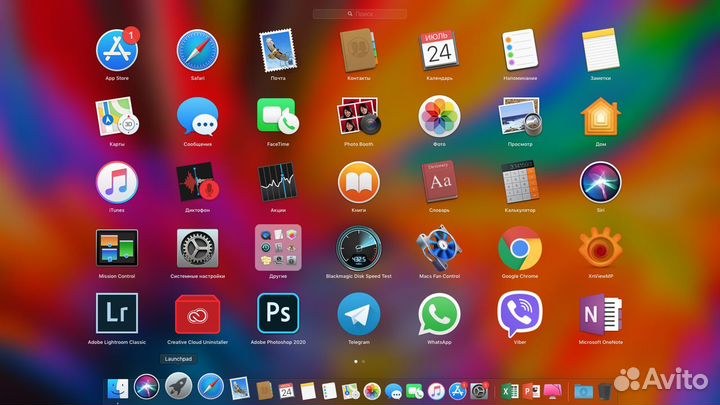The height and width of the screenshot is (405, 720).
Task: Open Mail stamp icon in the Dock
Action: coord(239,388)
